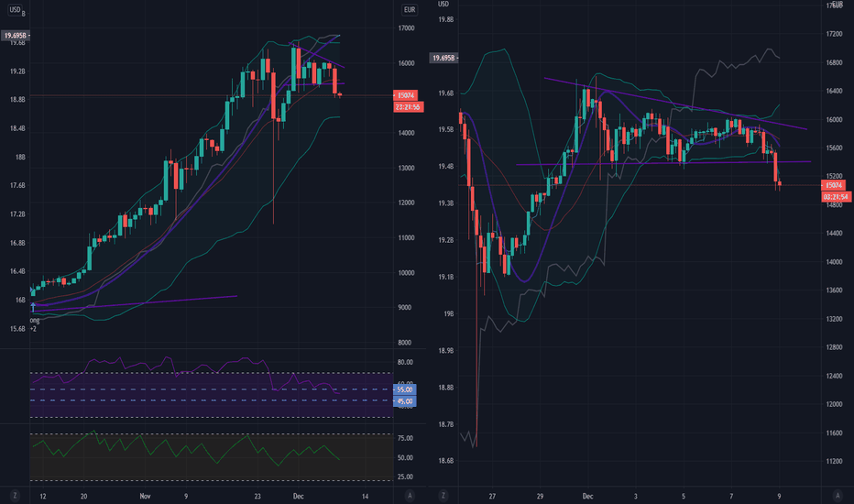Click the 75.00 indicator scale label
The image size is (854, 504).
405,439
